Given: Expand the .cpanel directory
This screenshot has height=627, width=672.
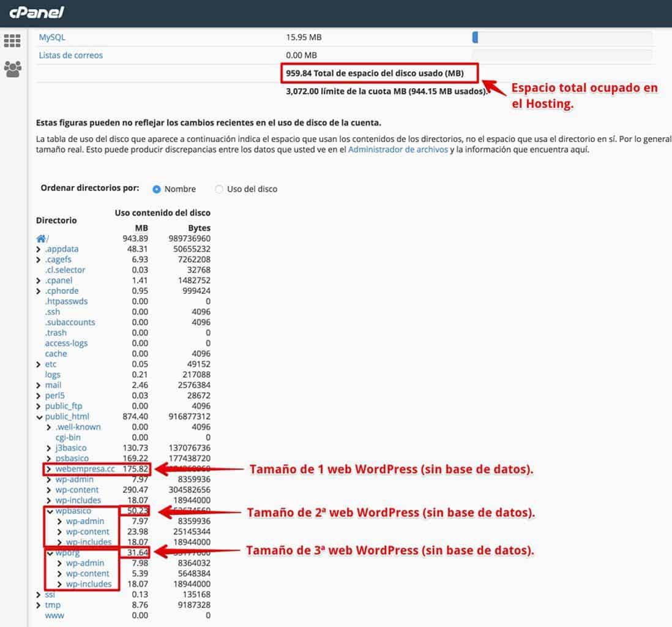Looking at the screenshot, I should coord(39,280).
